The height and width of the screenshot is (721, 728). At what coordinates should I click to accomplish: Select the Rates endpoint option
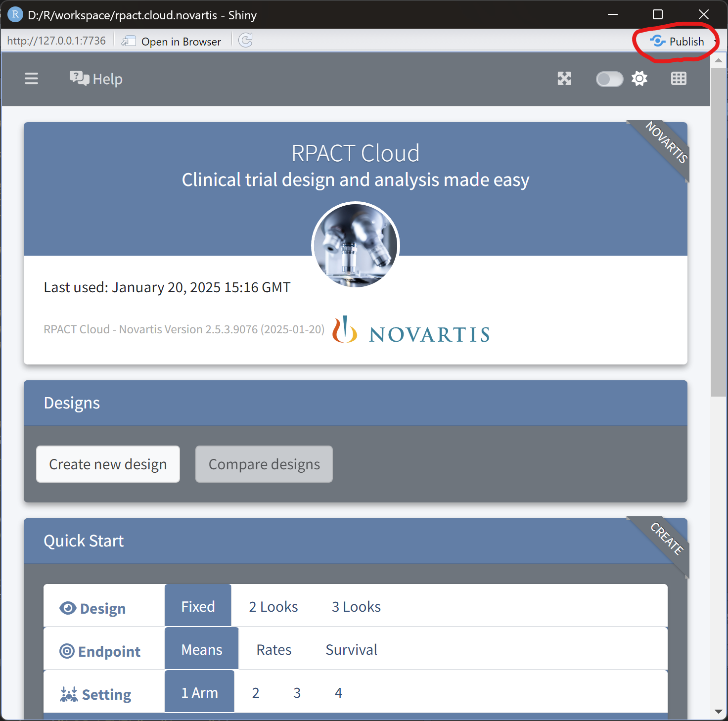273,649
